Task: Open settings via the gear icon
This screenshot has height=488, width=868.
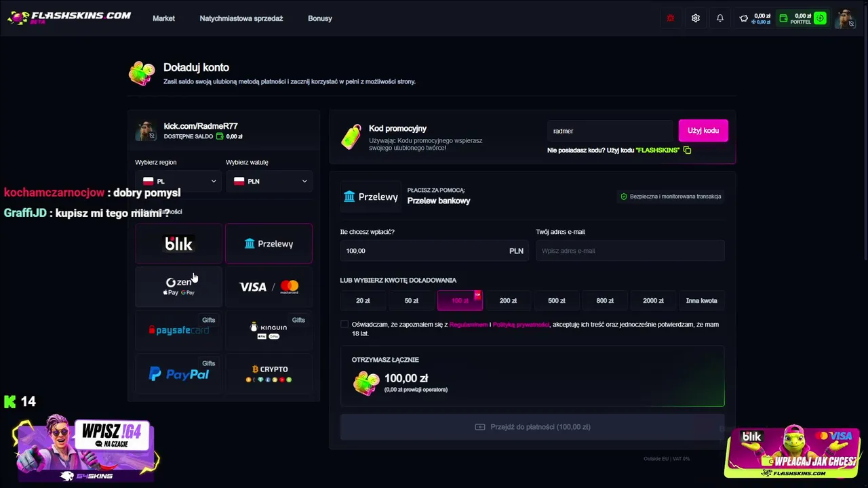Action: click(696, 18)
